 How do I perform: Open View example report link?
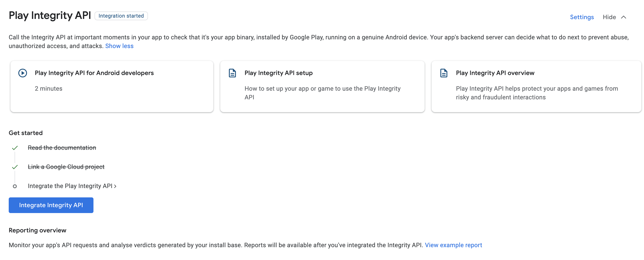(x=453, y=245)
